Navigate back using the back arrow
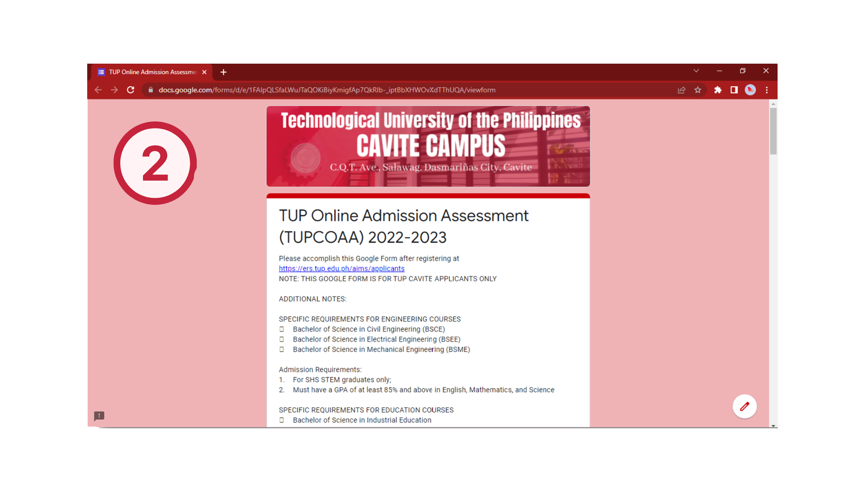Viewport: 868px width, 488px height. pyautogui.click(x=98, y=90)
